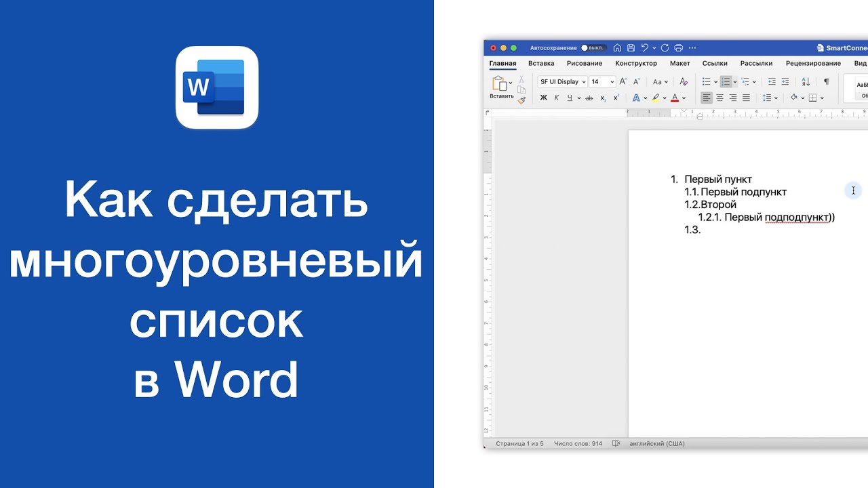The image size is (868, 488).
Task: Switch to the Вставка tab
Action: coord(541,63)
